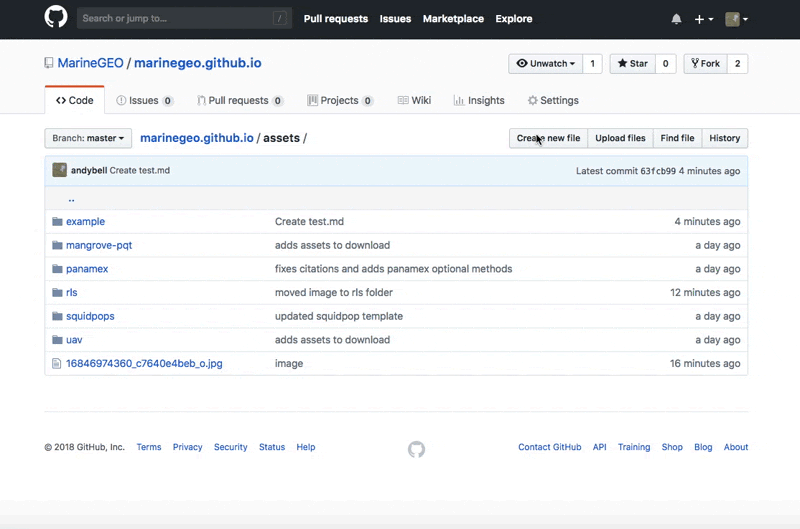Open the stargazers count 0

click(x=665, y=64)
